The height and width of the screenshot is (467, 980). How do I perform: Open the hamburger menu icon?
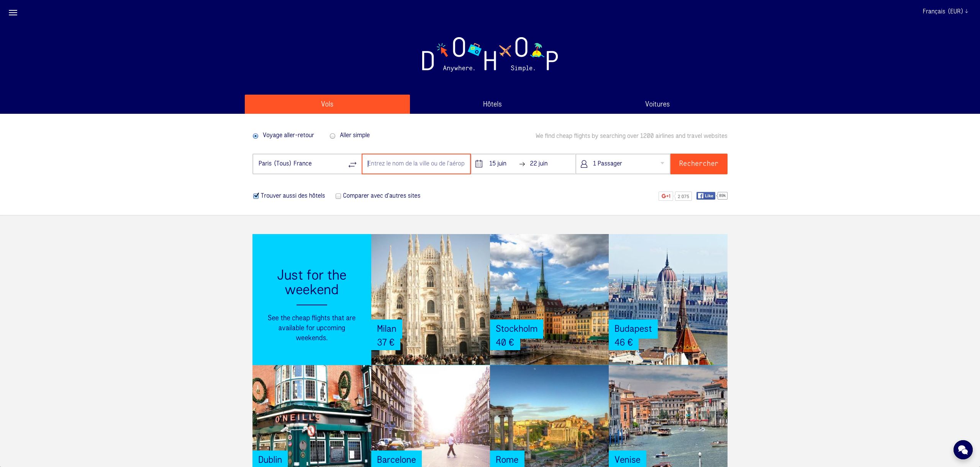click(x=13, y=13)
